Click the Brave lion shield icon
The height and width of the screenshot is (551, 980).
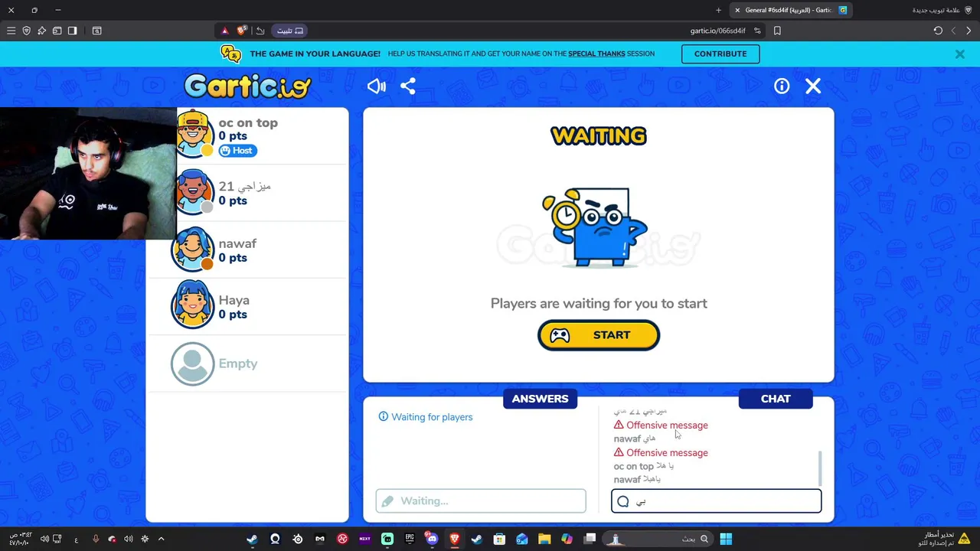point(242,31)
